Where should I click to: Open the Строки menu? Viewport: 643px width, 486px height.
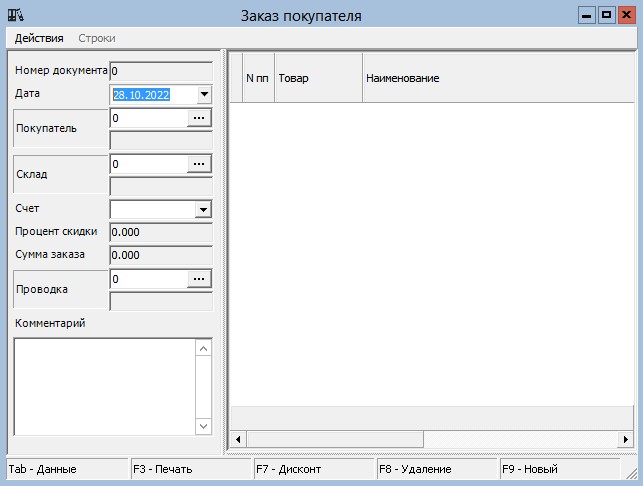tap(97, 38)
